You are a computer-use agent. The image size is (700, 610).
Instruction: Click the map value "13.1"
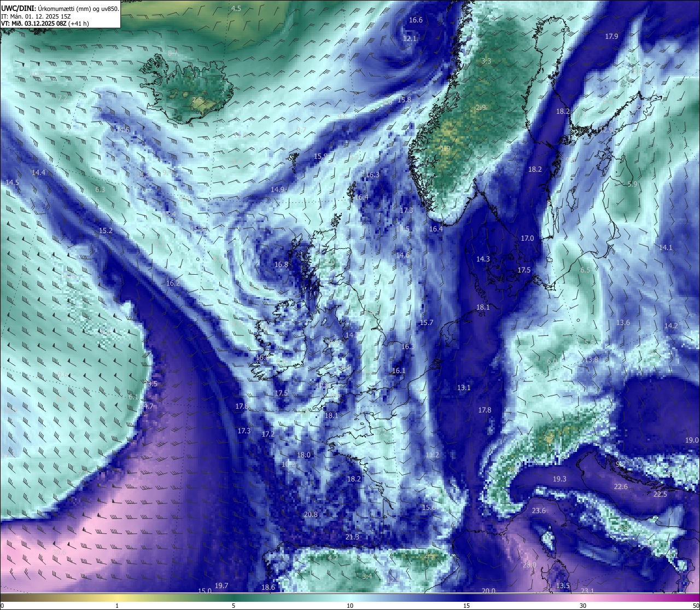click(464, 388)
